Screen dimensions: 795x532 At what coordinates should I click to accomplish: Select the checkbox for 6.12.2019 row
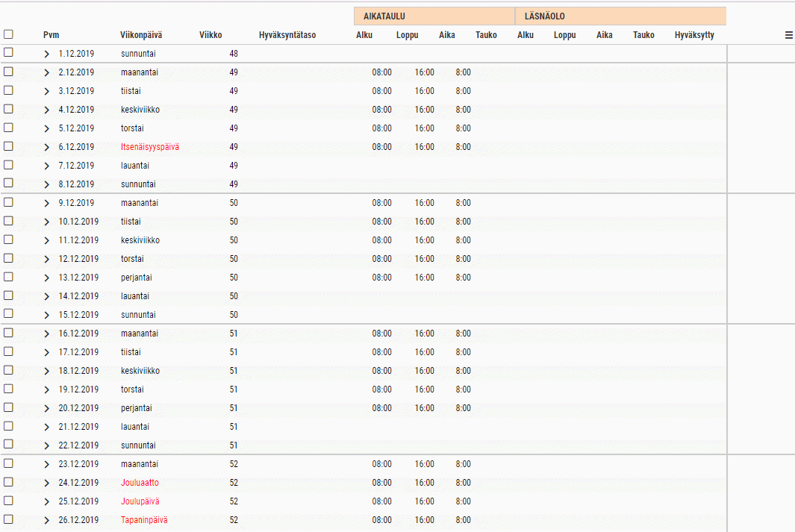click(9, 146)
